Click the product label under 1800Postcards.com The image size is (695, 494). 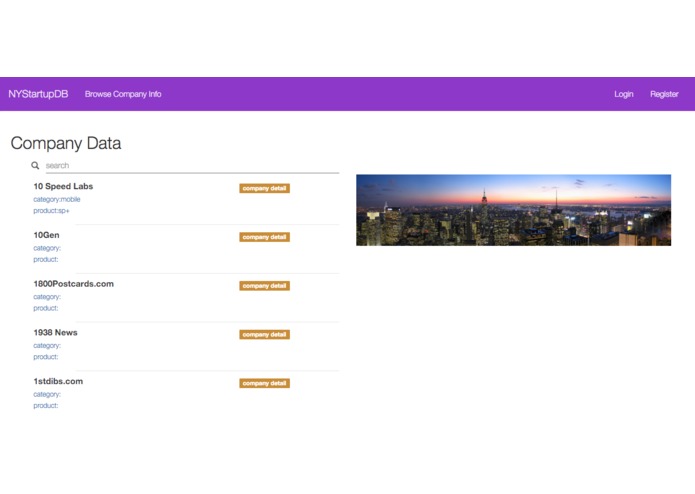(x=46, y=308)
